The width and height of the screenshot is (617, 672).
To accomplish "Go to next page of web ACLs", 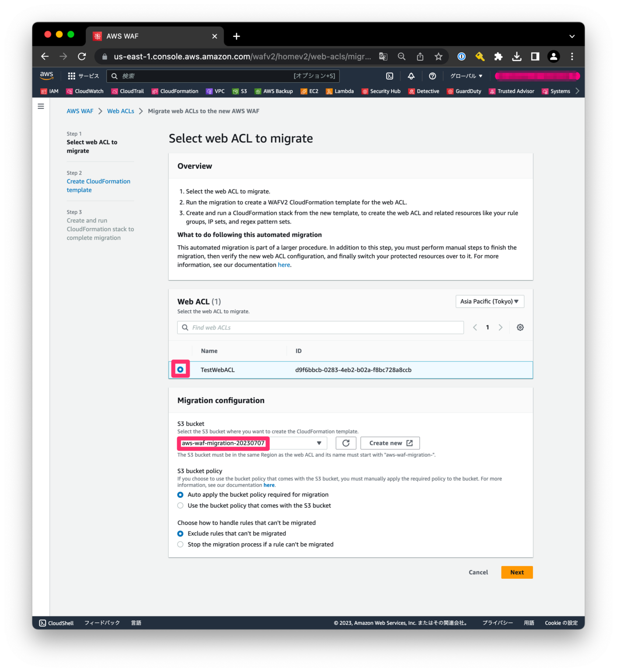I will pyautogui.click(x=501, y=327).
